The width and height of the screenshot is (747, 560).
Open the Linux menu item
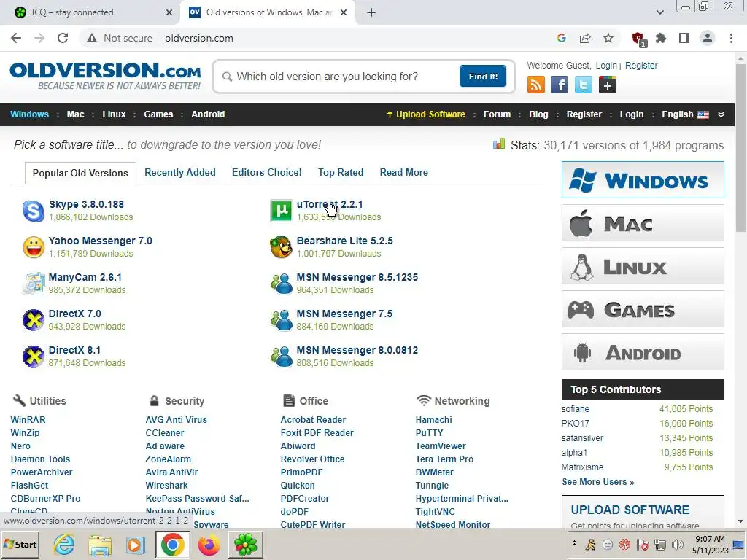click(115, 114)
